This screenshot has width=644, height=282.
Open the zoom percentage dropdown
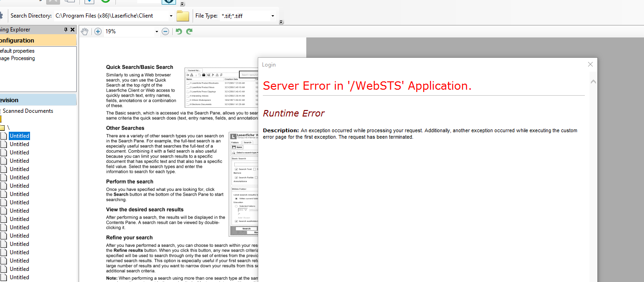pos(157,31)
